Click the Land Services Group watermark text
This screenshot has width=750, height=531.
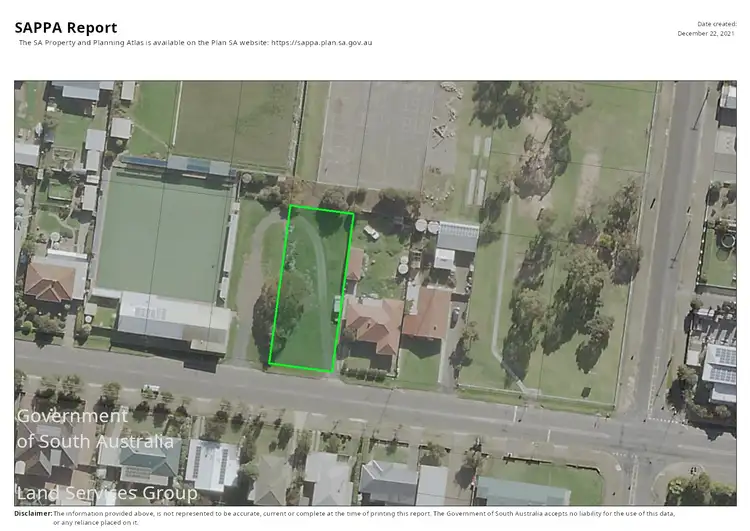click(x=107, y=493)
